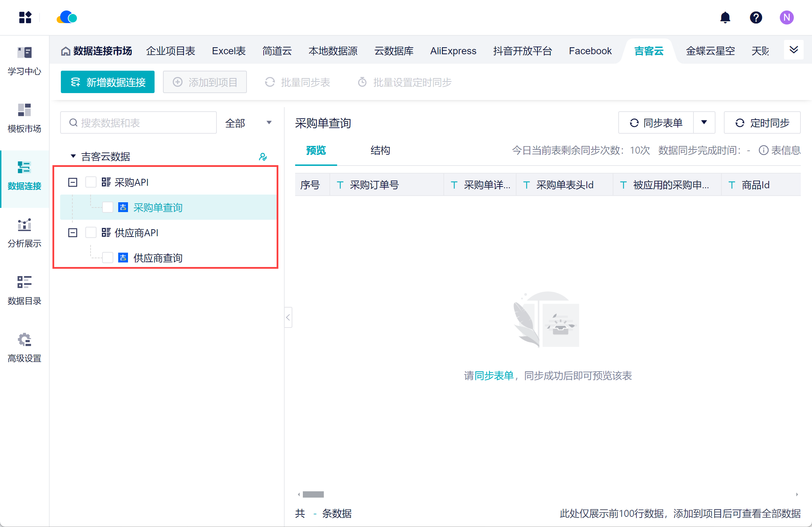Go to 模板市场 in the sidebar
The width and height of the screenshot is (812, 527).
(x=24, y=118)
